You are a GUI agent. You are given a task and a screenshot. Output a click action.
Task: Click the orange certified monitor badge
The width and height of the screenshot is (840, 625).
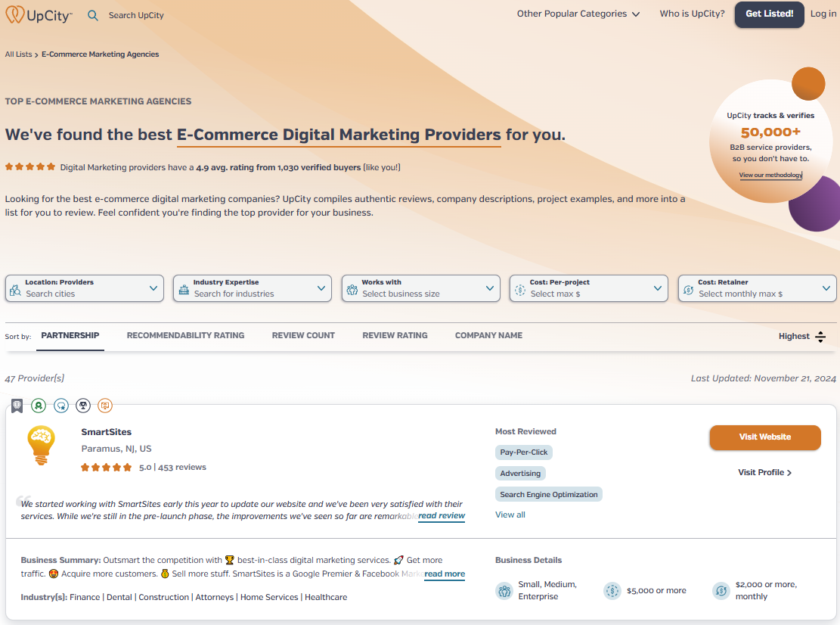105,406
